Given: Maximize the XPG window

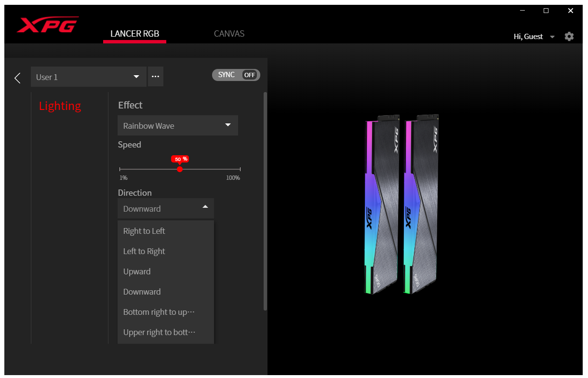Looking at the screenshot, I should [546, 11].
